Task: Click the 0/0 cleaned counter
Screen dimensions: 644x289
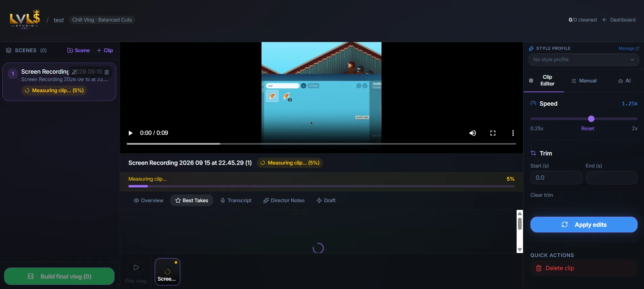Action: pyautogui.click(x=582, y=20)
